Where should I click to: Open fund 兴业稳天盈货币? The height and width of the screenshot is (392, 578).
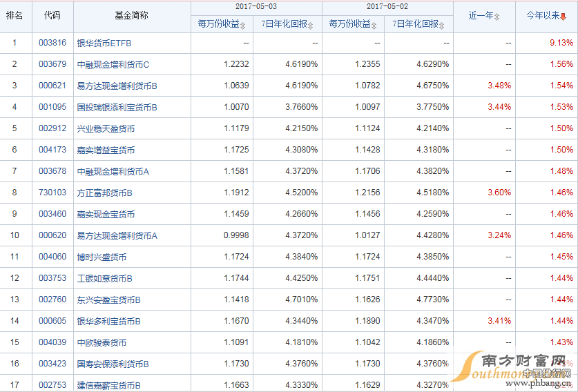pos(106,128)
